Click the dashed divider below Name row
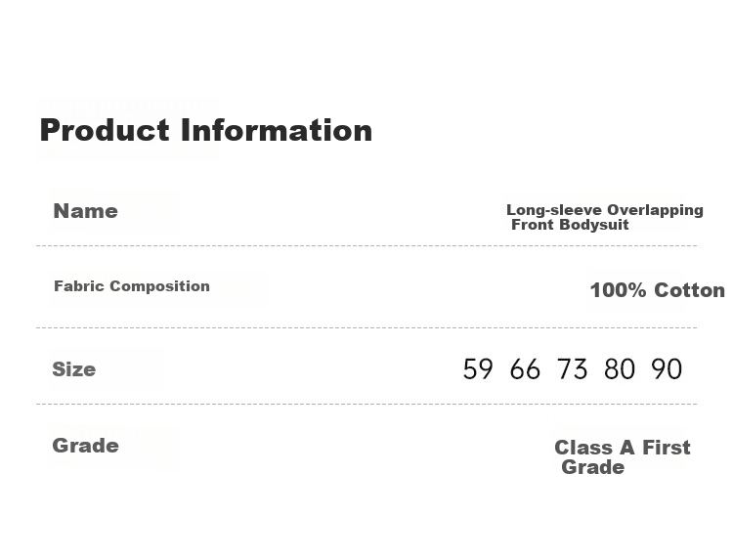733x560 pixels. pyautogui.click(x=366, y=245)
